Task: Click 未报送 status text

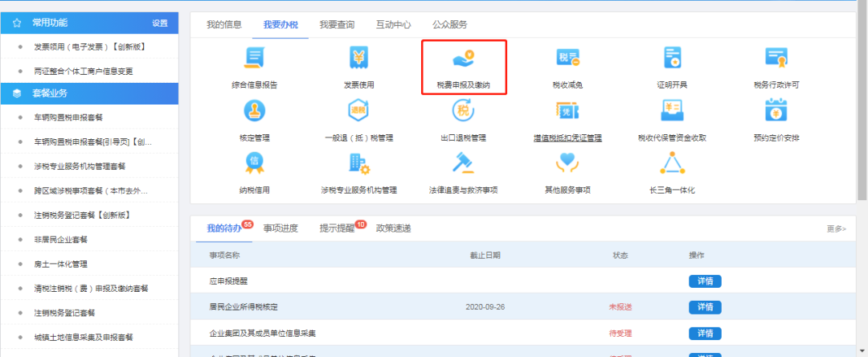Action: [x=620, y=307]
